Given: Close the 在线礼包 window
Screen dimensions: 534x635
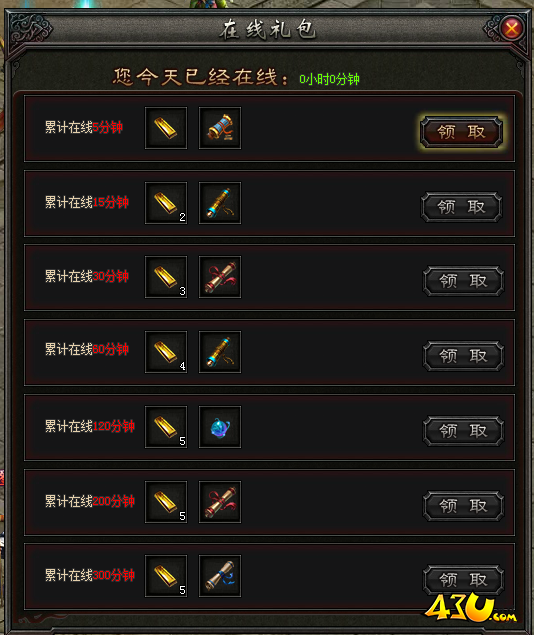Looking at the screenshot, I should [512, 28].
